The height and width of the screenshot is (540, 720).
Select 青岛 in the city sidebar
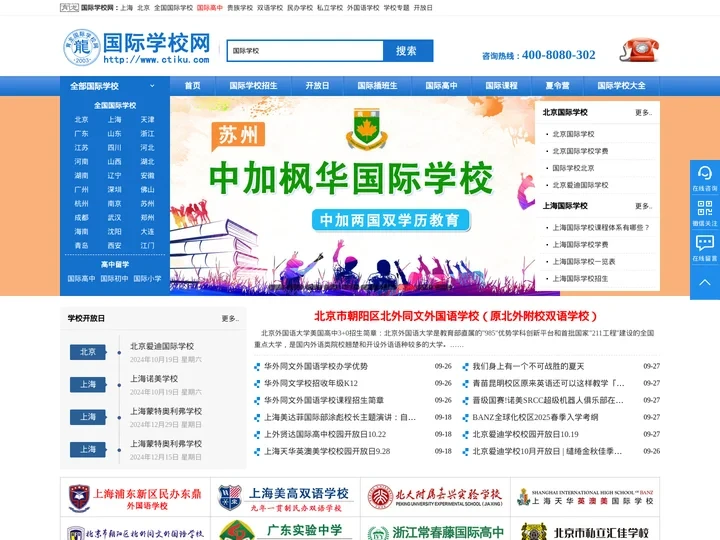81,246
